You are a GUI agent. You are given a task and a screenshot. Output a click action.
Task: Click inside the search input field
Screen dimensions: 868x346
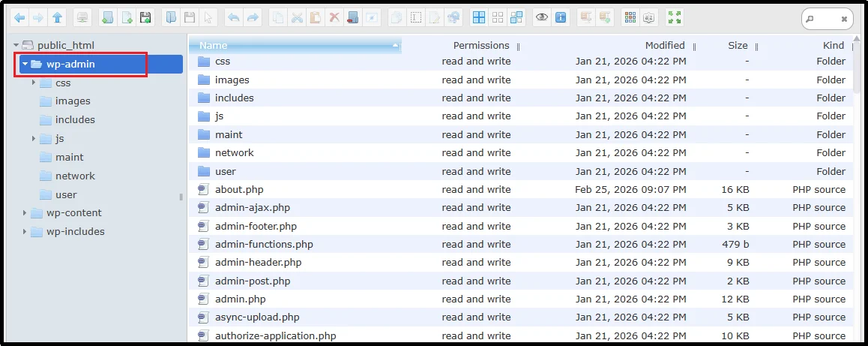[826, 19]
